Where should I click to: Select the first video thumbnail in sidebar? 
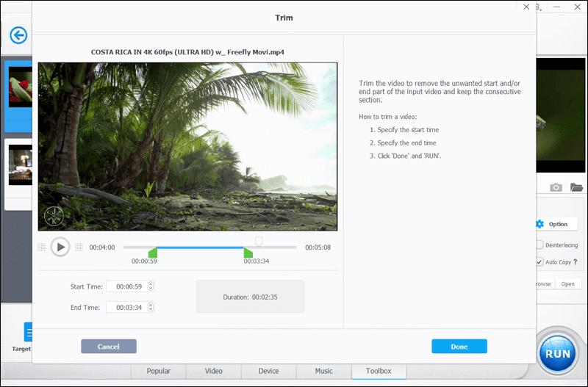[x=21, y=87]
